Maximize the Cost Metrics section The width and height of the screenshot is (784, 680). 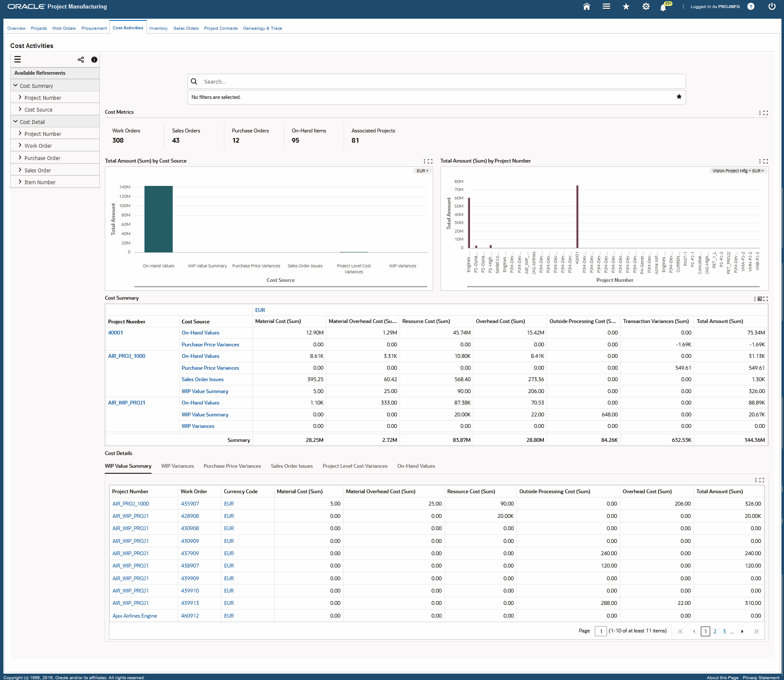(x=766, y=113)
